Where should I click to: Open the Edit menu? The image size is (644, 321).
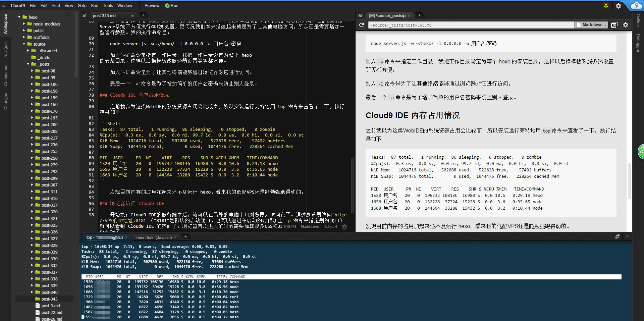(44, 6)
